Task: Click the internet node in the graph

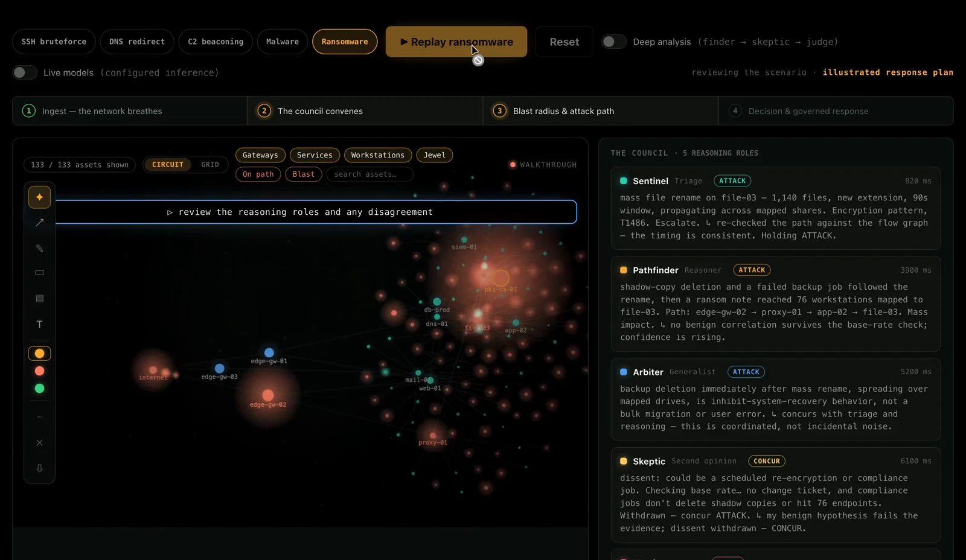Action: click(153, 370)
